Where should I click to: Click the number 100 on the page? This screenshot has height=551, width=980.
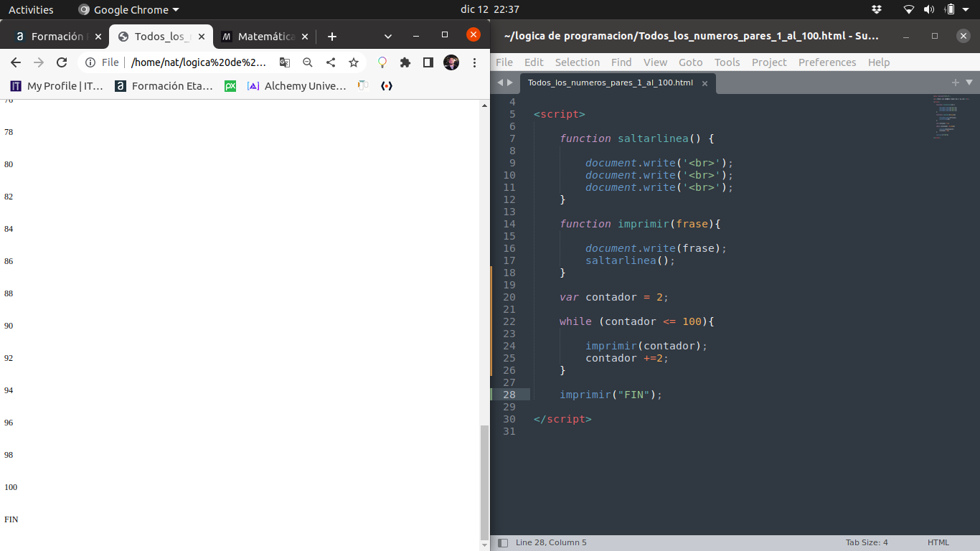[11, 487]
